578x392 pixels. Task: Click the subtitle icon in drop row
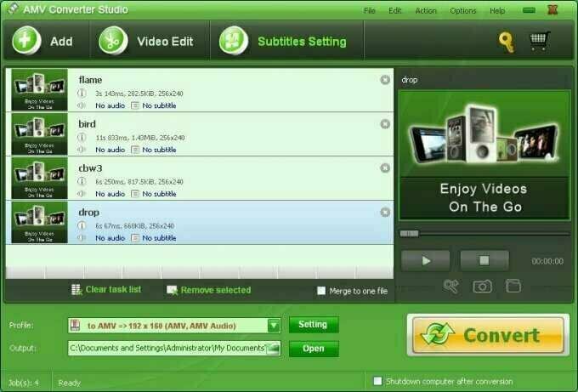point(135,238)
